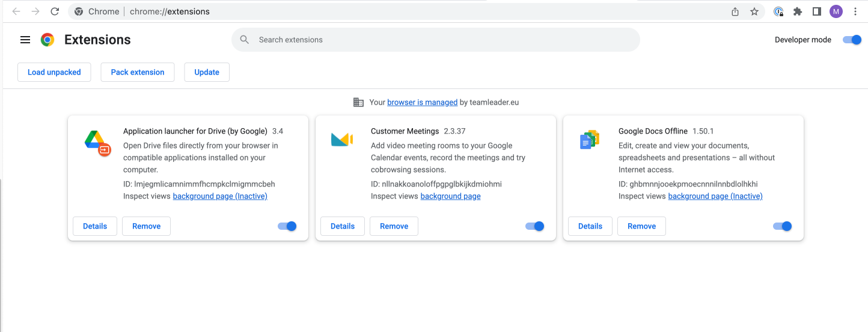Viewport: 868px width, 332px height.
Task: Turn off Google Docs Offline toggle
Action: coord(783,226)
